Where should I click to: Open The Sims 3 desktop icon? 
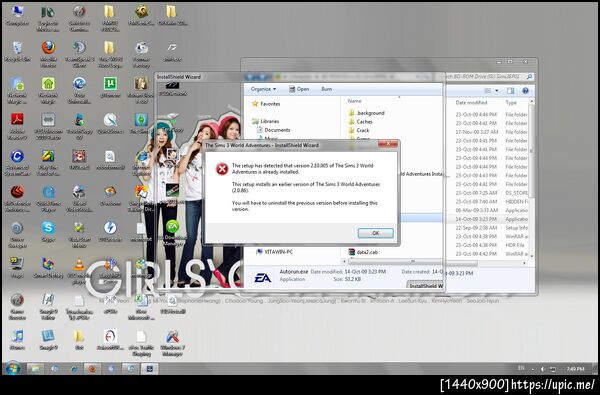coord(141,124)
